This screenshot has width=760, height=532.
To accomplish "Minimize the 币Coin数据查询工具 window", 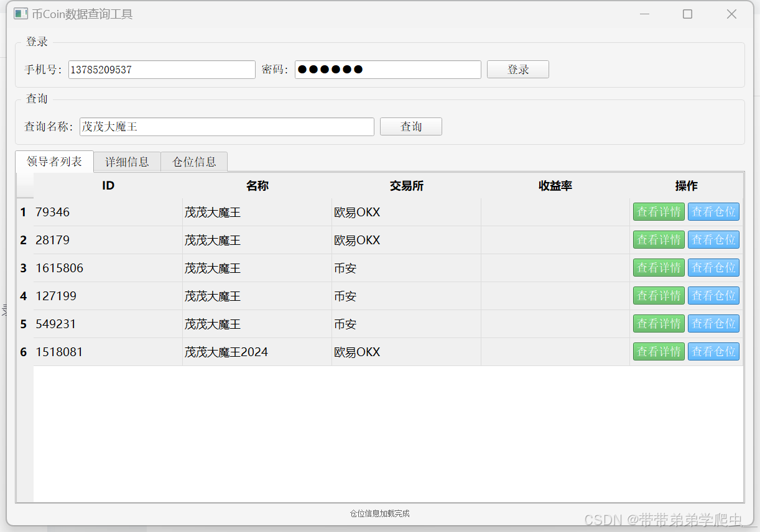I will coord(644,14).
